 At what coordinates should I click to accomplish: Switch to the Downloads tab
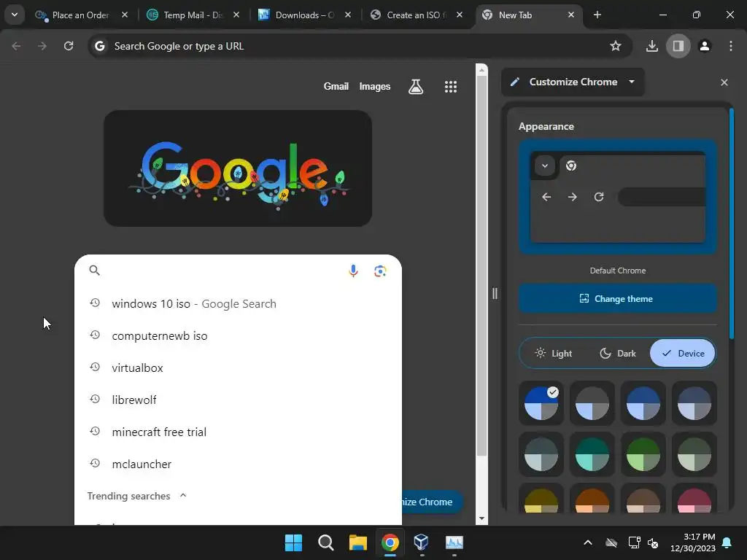click(x=304, y=15)
